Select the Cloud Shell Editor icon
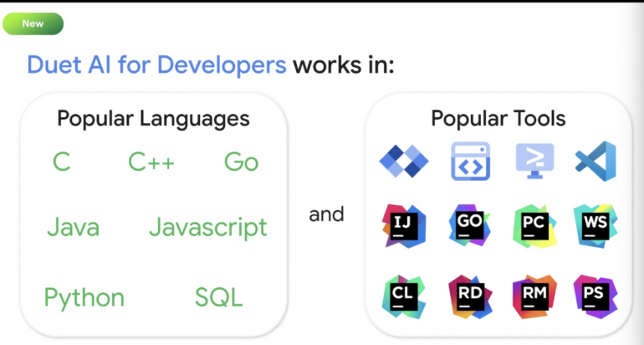The image size is (644, 345). [471, 161]
